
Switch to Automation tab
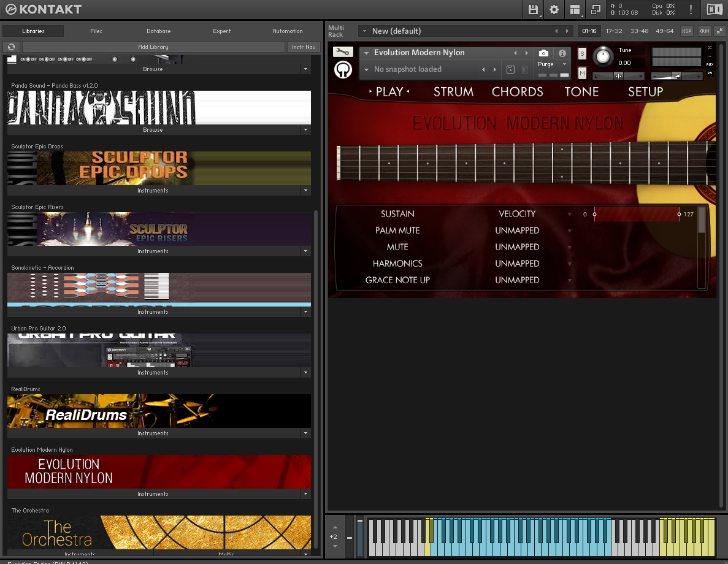pyautogui.click(x=288, y=31)
